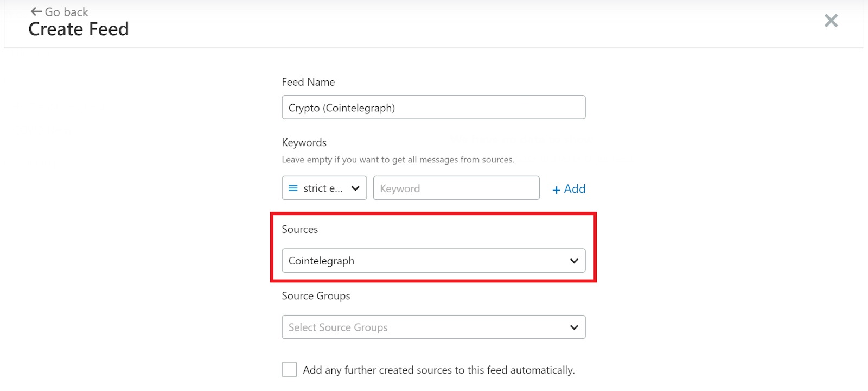
Task: Click the Feed Name input field
Action: [x=433, y=108]
